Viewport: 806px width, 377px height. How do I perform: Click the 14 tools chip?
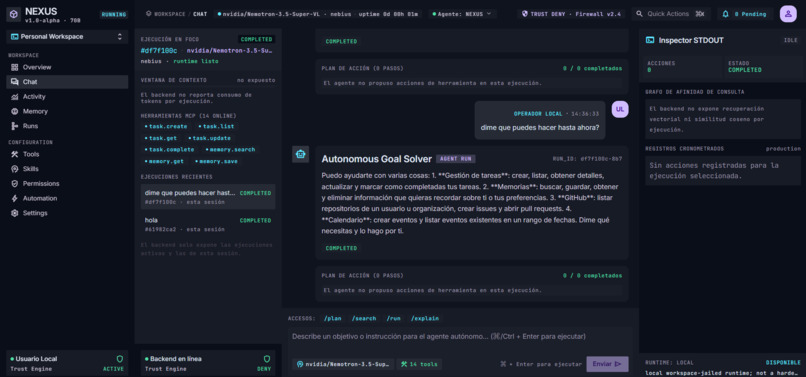pyautogui.click(x=419, y=364)
